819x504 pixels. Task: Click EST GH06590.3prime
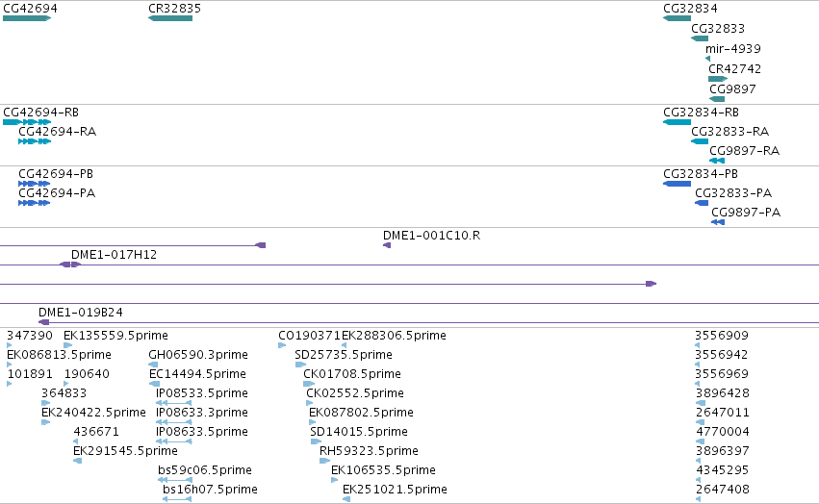pyautogui.click(x=153, y=365)
